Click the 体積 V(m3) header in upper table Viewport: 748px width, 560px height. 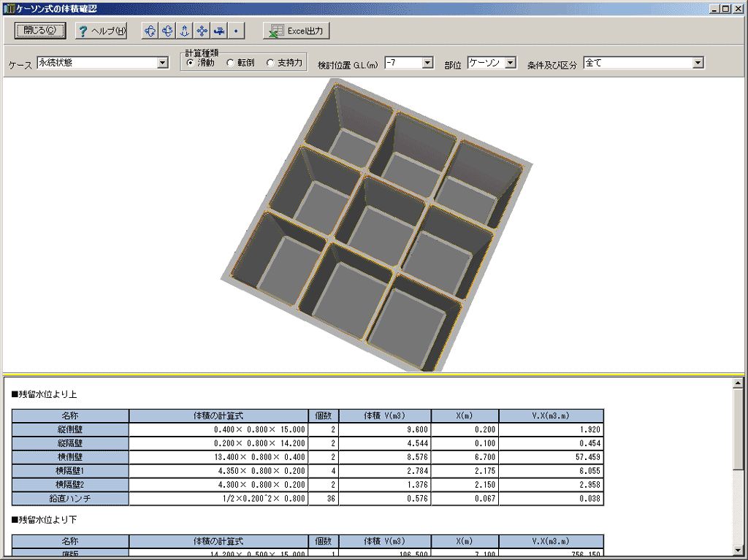[x=385, y=415]
